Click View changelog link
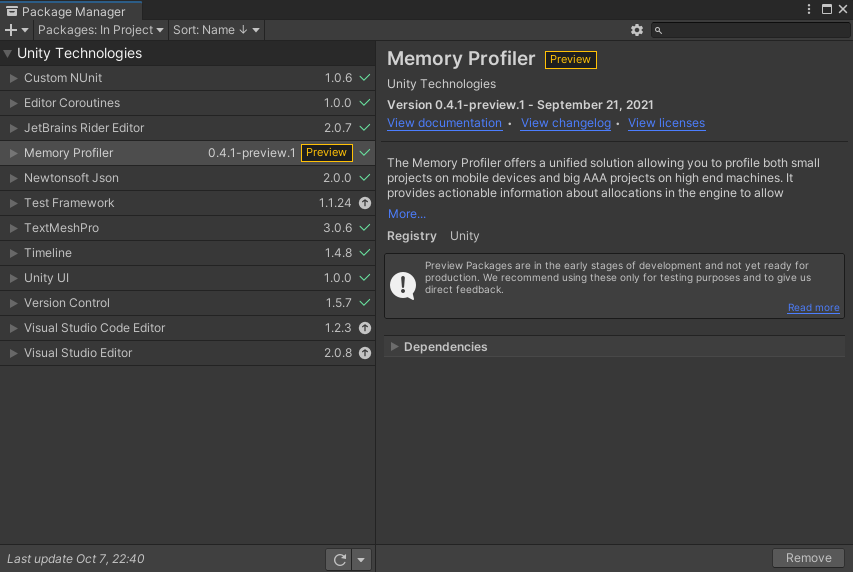This screenshot has width=853, height=572. pos(566,123)
